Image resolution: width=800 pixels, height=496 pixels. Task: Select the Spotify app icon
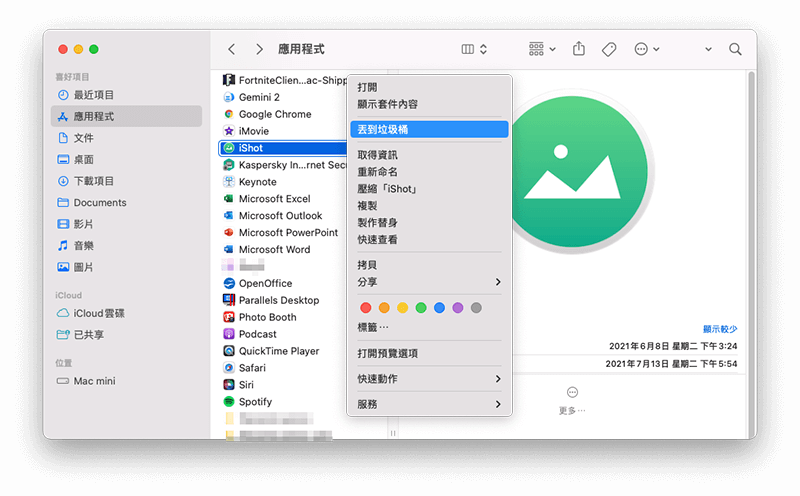click(229, 402)
